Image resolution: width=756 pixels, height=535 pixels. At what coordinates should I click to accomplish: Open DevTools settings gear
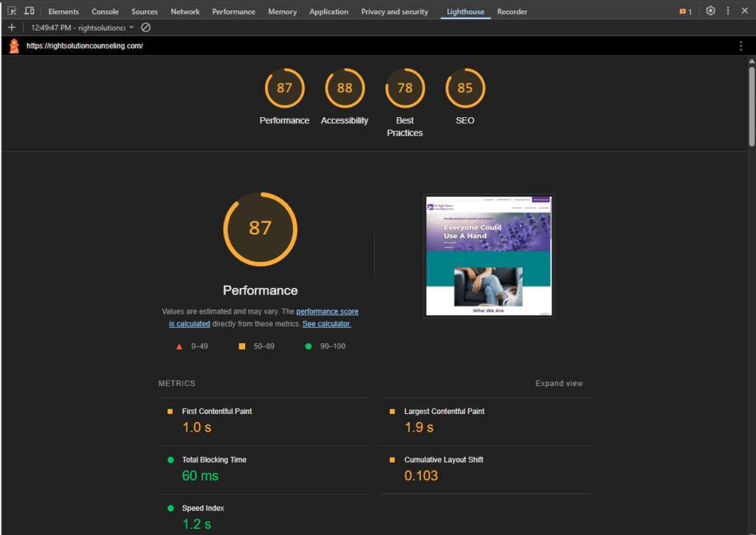[710, 11]
